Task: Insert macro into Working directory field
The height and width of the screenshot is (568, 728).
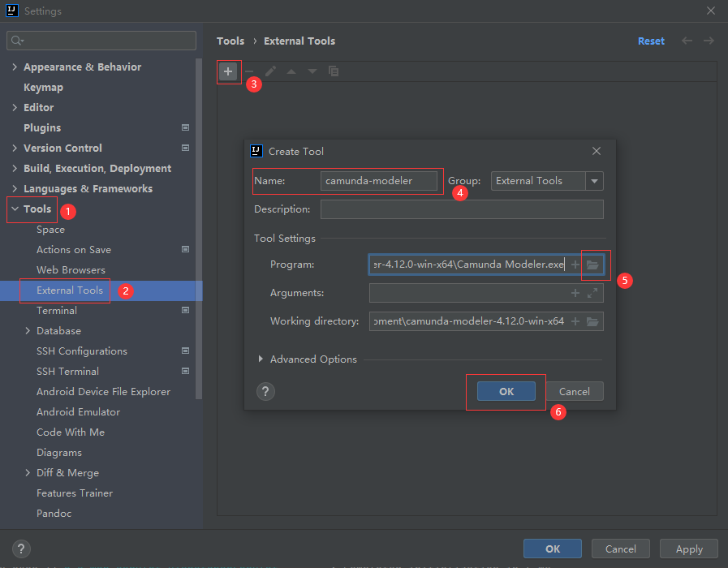Action: pos(575,321)
